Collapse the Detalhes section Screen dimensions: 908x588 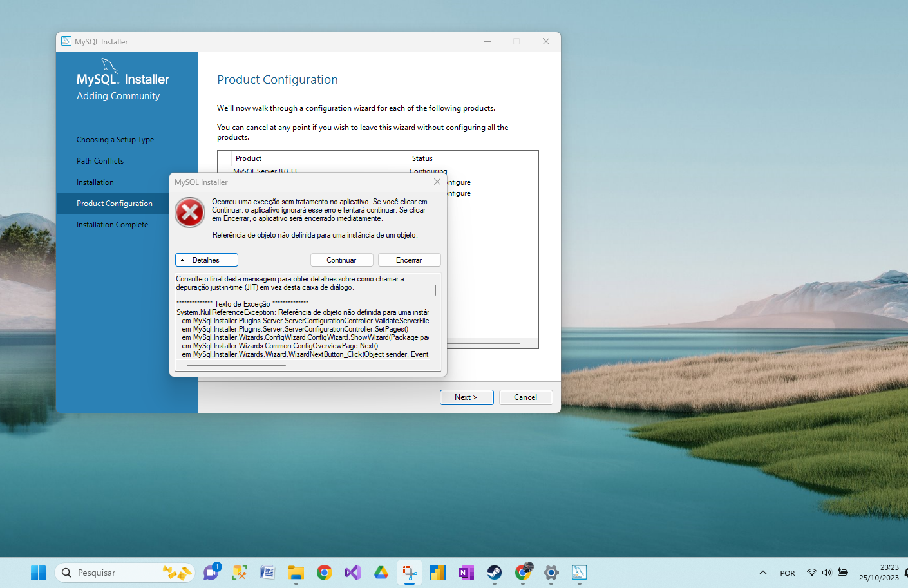click(207, 260)
